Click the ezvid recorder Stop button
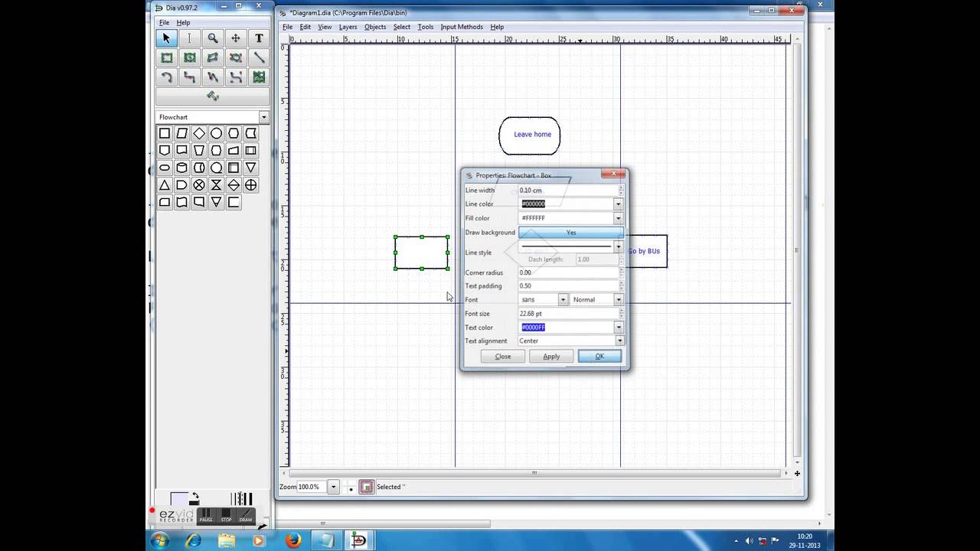The width and height of the screenshot is (980, 551). (226, 516)
